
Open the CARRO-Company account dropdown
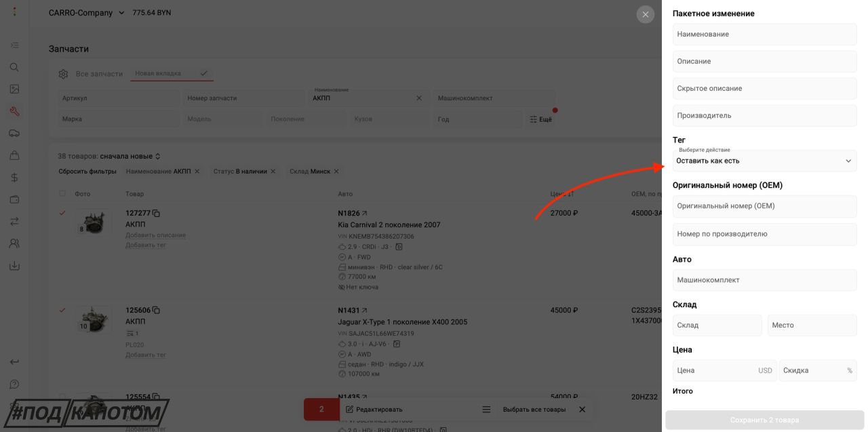pos(86,13)
